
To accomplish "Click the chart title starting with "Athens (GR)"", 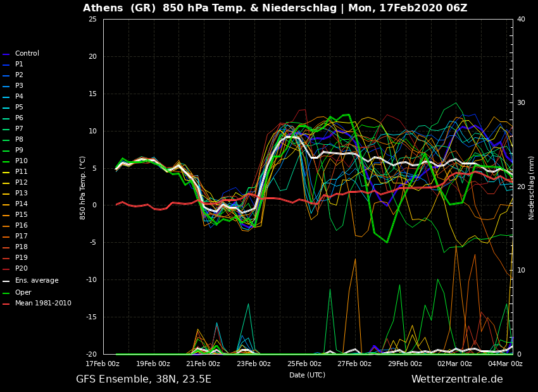I will [275, 8].
